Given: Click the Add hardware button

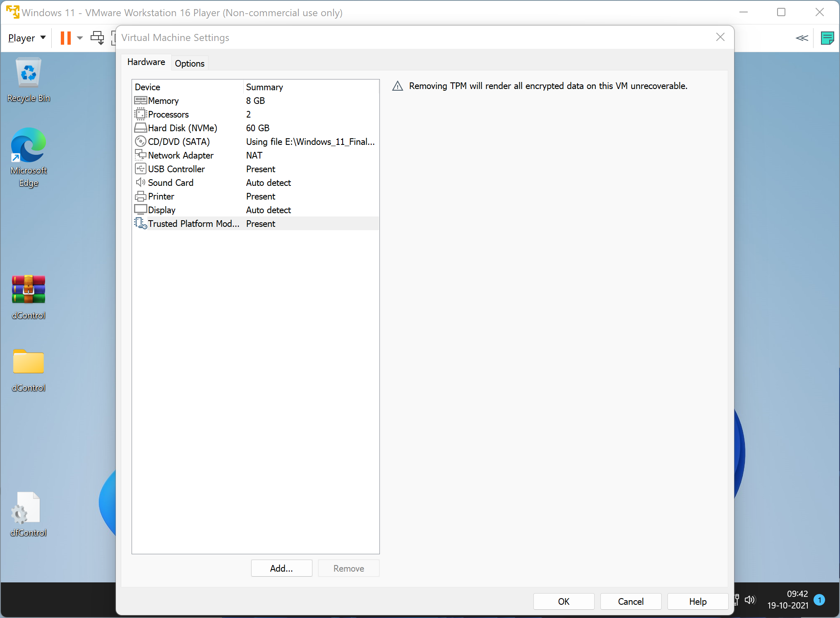Looking at the screenshot, I should (x=281, y=568).
